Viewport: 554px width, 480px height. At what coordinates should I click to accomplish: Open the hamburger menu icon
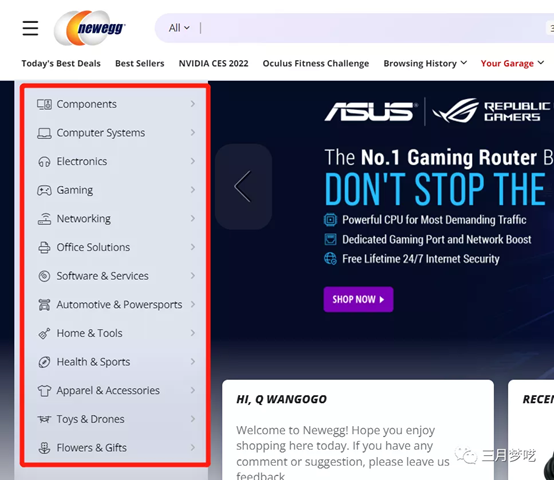30,28
